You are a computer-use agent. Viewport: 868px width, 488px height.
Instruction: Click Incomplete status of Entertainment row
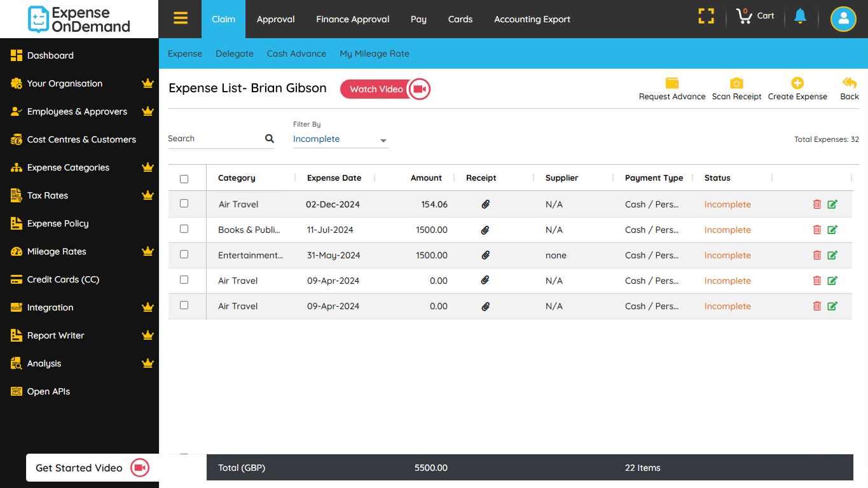click(x=727, y=255)
